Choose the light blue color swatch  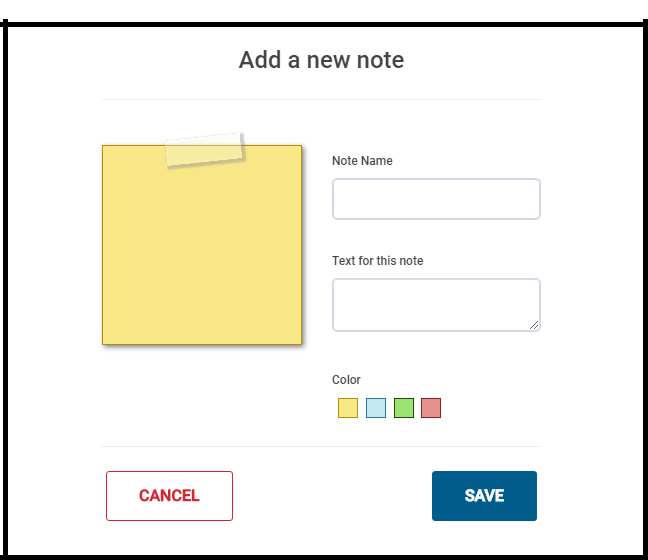[x=376, y=408]
